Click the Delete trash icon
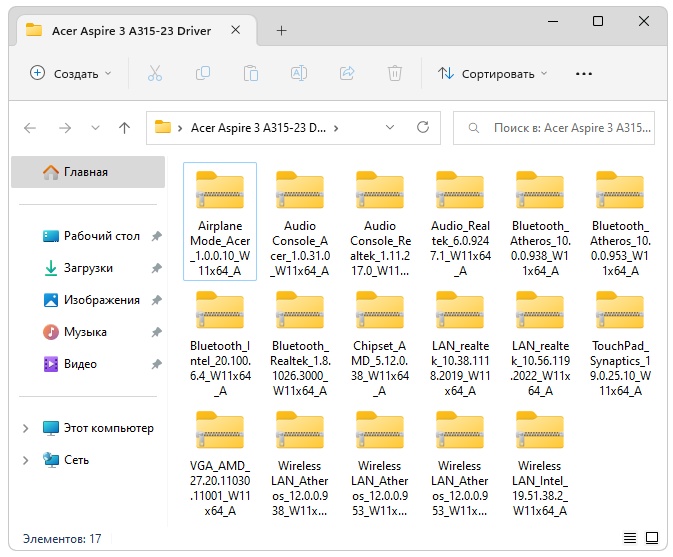The width and height of the screenshot is (673, 557). (x=395, y=73)
